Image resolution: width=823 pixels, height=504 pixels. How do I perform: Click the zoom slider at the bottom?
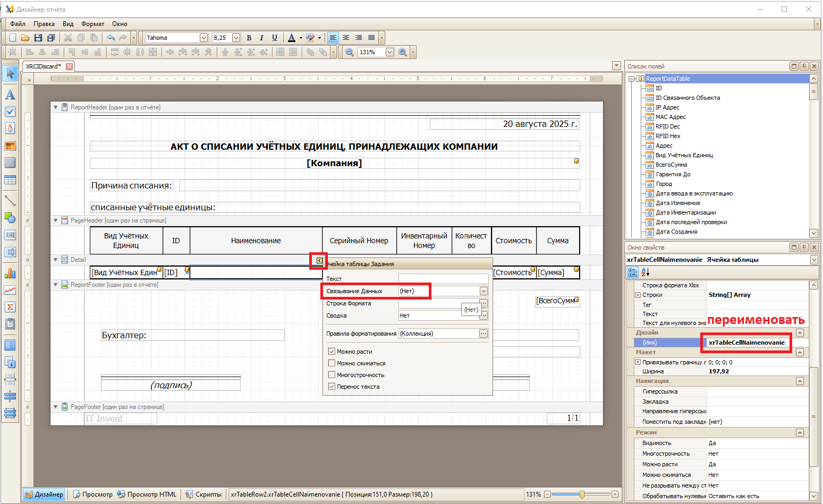pos(582,494)
